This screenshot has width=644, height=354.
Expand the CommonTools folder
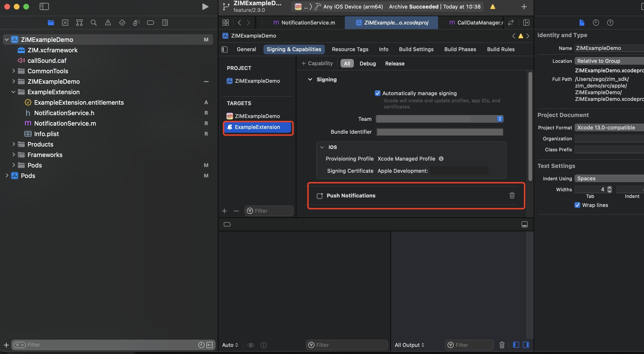coord(14,71)
